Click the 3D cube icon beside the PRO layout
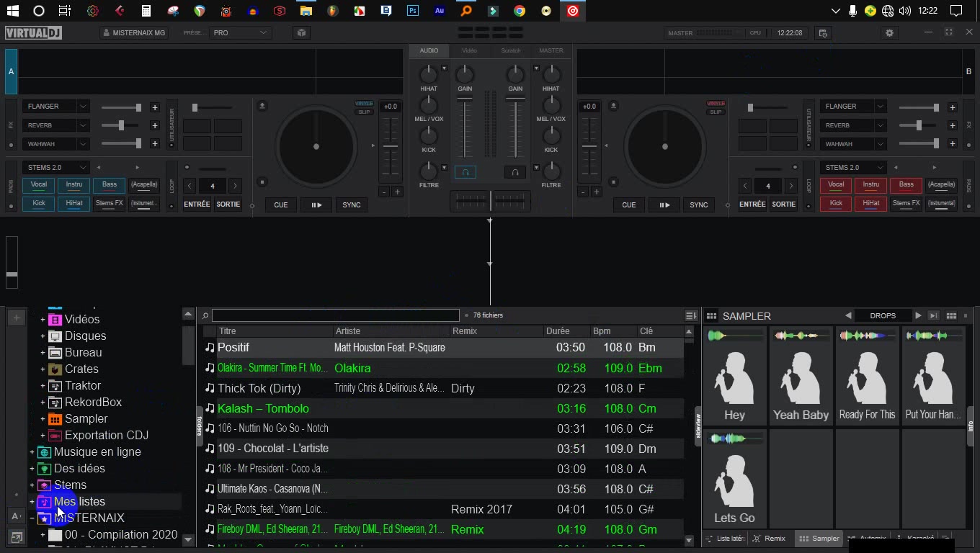 (x=301, y=32)
